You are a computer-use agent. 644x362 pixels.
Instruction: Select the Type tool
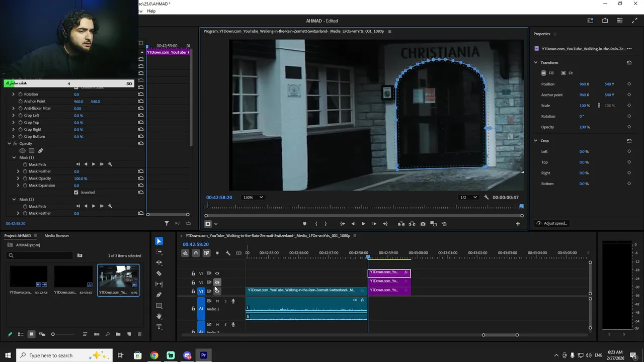coord(159,327)
